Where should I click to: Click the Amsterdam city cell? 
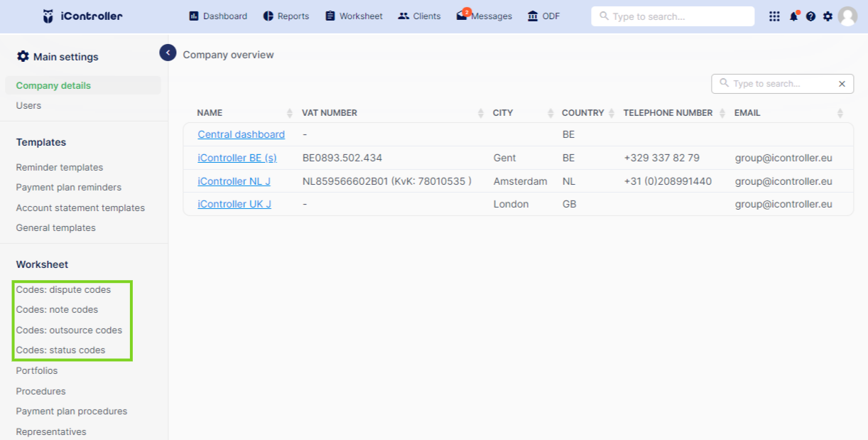pos(521,181)
